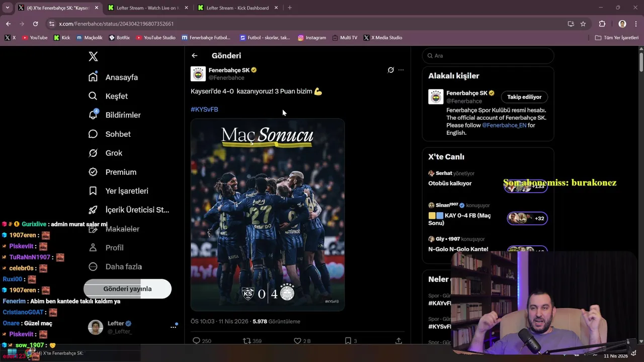
Task: Click browser back arrow
Action: pyautogui.click(x=8, y=24)
